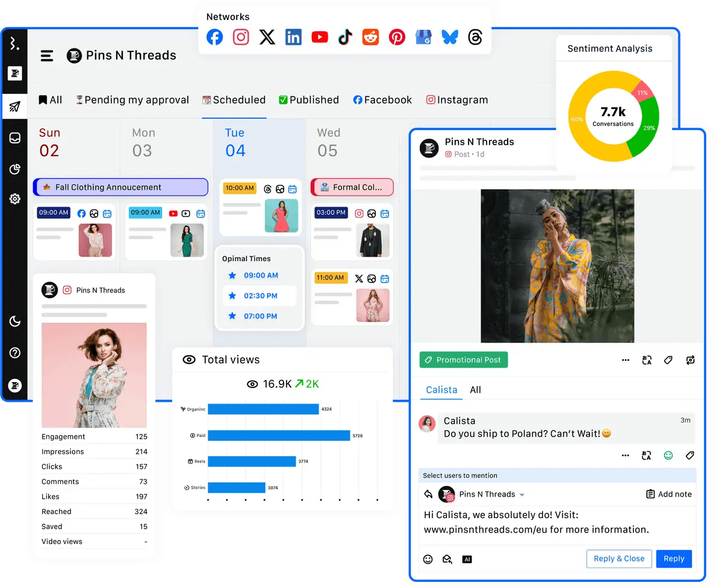The height and width of the screenshot is (588, 716).
Task: Open the post's more options ellipsis menu
Action: 625,360
